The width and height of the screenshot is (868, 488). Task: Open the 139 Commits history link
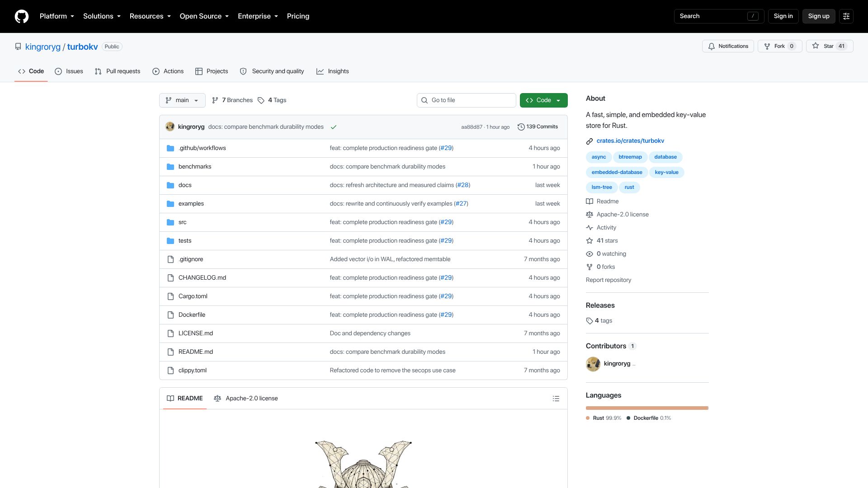pos(538,127)
